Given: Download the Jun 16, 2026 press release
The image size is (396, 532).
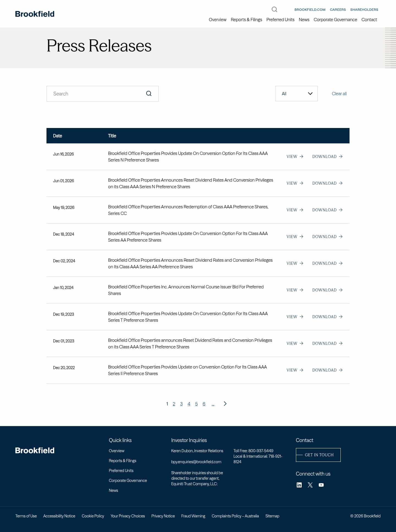Looking at the screenshot, I should coord(327,157).
